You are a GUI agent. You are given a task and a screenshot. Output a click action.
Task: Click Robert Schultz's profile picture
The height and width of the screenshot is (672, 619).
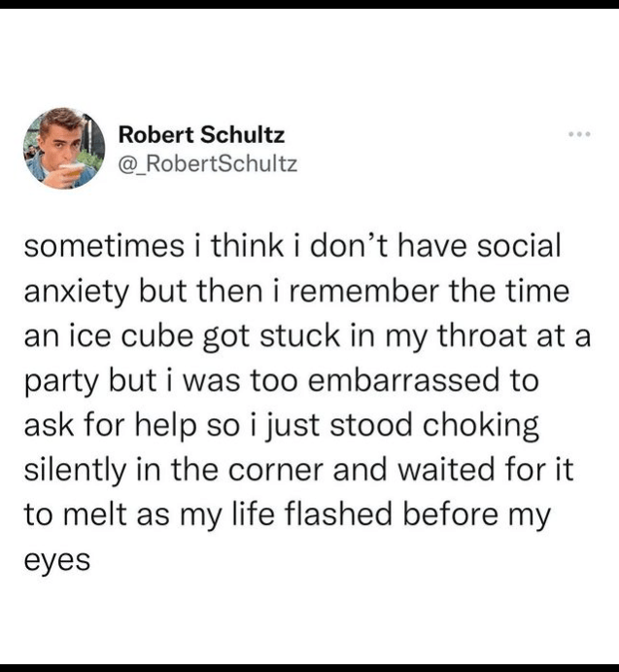(x=63, y=147)
